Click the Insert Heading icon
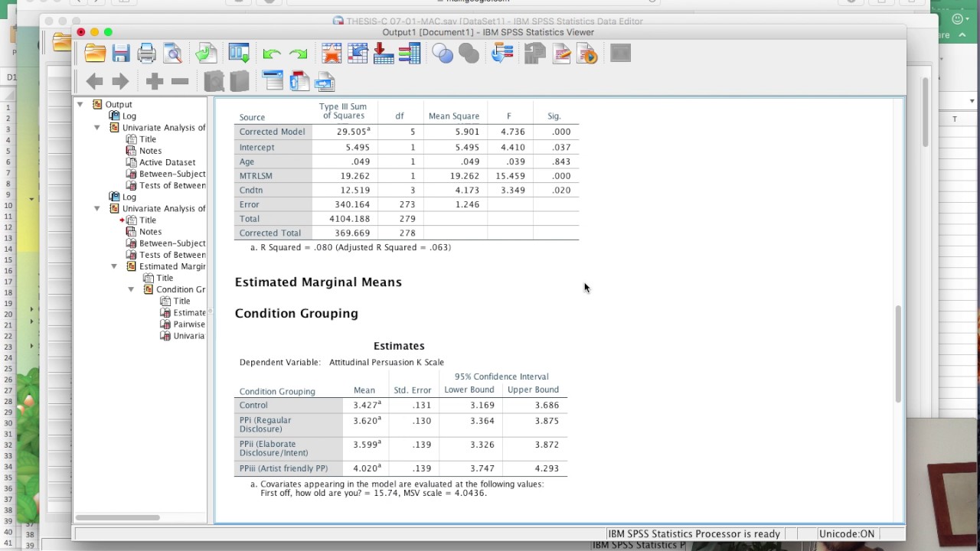Image resolution: width=980 pixels, height=551 pixels. [x=273, y=80]
